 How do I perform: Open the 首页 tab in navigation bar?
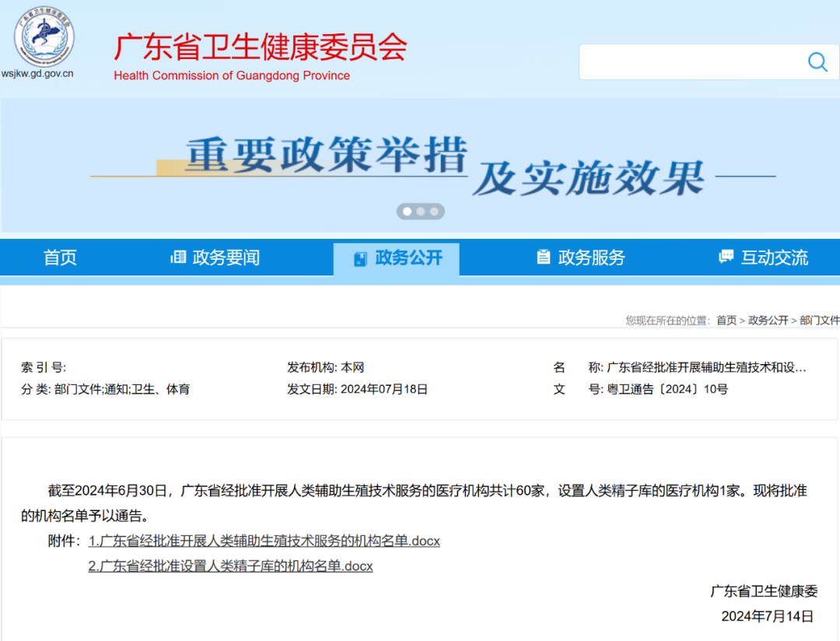click(x=60, y=257)
